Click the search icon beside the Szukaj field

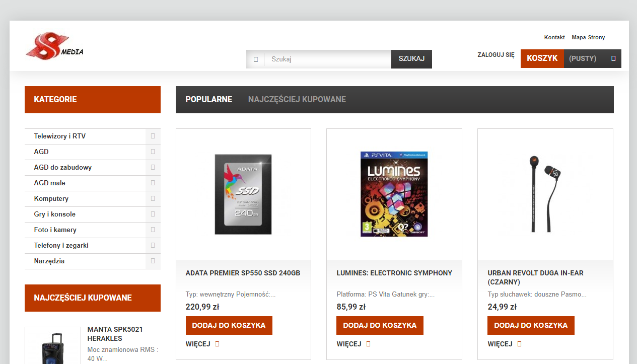point(255,59)
